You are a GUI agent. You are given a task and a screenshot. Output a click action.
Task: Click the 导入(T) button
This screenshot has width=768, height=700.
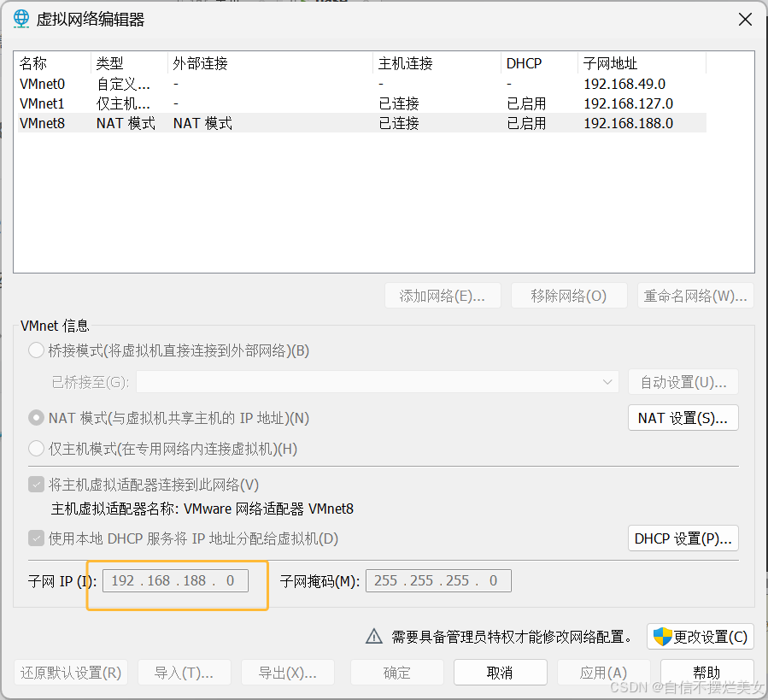pyautogui.click(x=185, y=673)
